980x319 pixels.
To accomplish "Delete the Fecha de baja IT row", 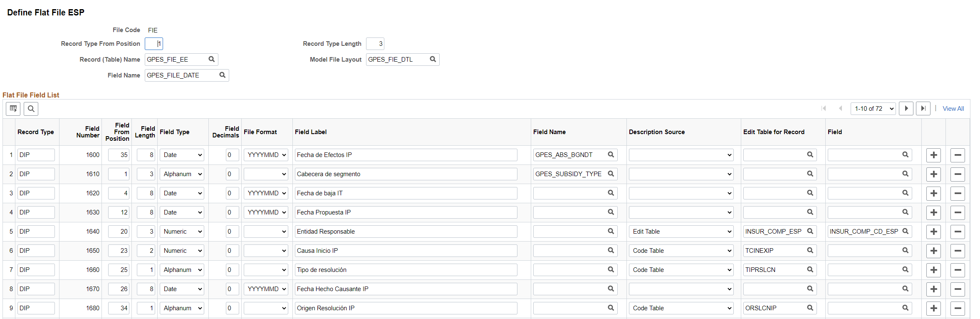I will tap(958, 193).
